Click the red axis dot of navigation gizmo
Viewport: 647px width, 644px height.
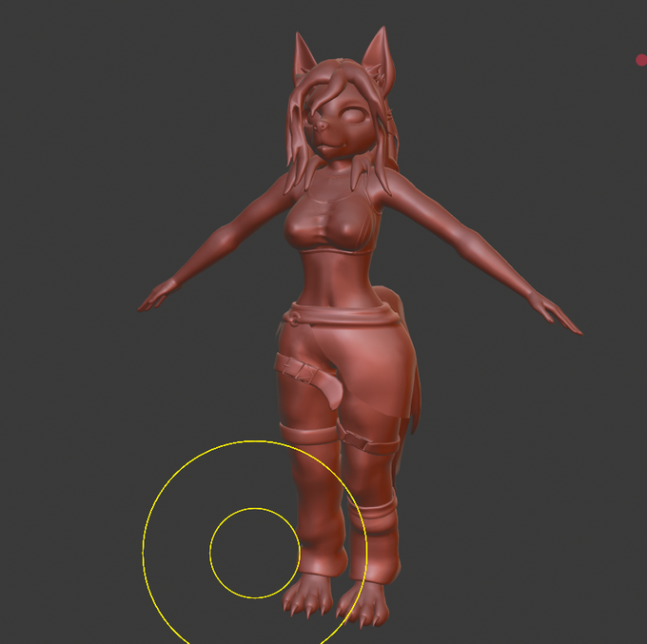[641, 60]
